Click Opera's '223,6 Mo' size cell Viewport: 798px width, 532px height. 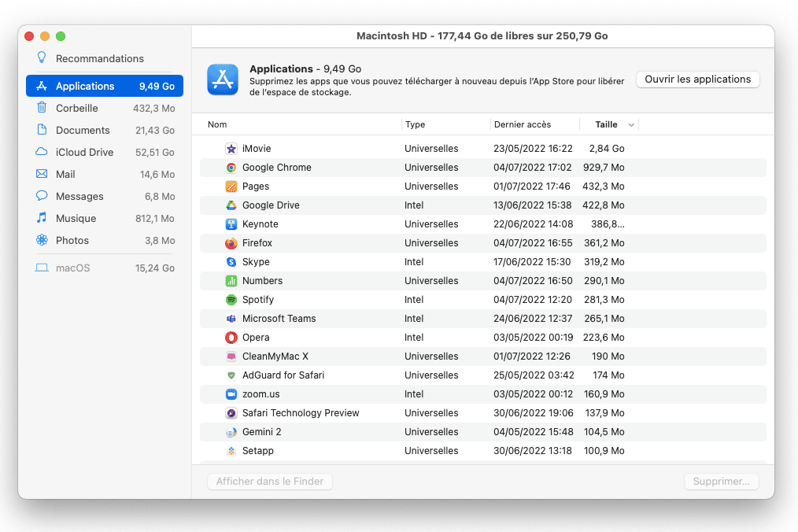pyautogui.click(x=604, y=338)
